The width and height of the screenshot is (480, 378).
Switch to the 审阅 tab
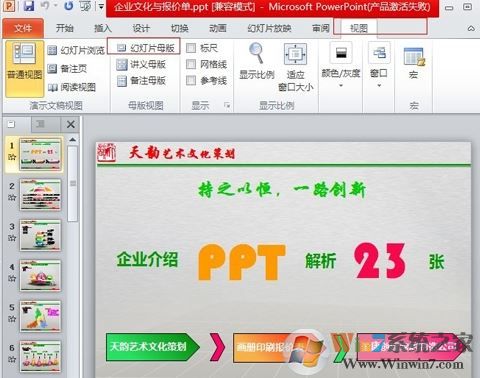pos(321,28)
